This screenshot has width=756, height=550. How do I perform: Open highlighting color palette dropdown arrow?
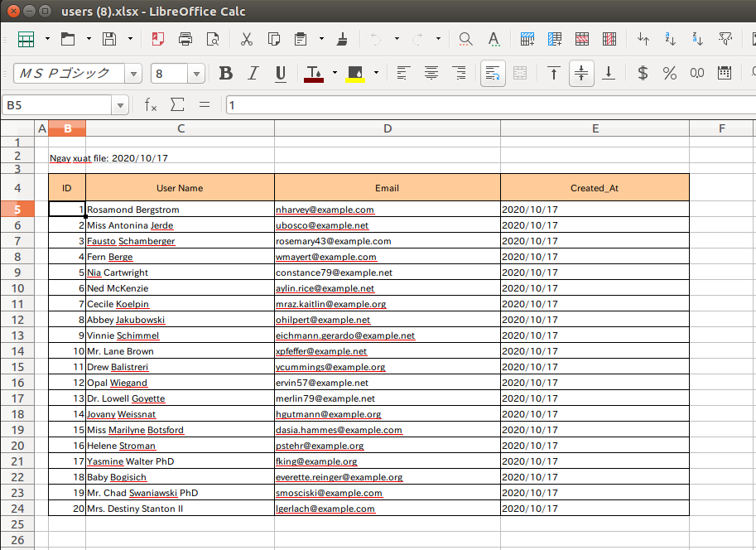[376, 74]
